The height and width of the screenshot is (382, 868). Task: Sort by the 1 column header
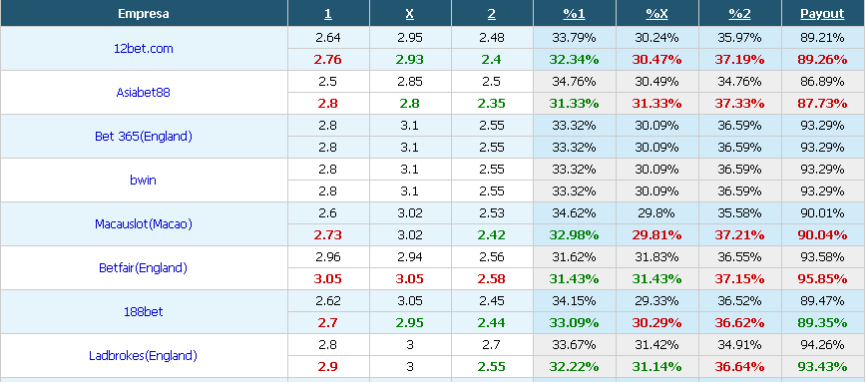328,14
